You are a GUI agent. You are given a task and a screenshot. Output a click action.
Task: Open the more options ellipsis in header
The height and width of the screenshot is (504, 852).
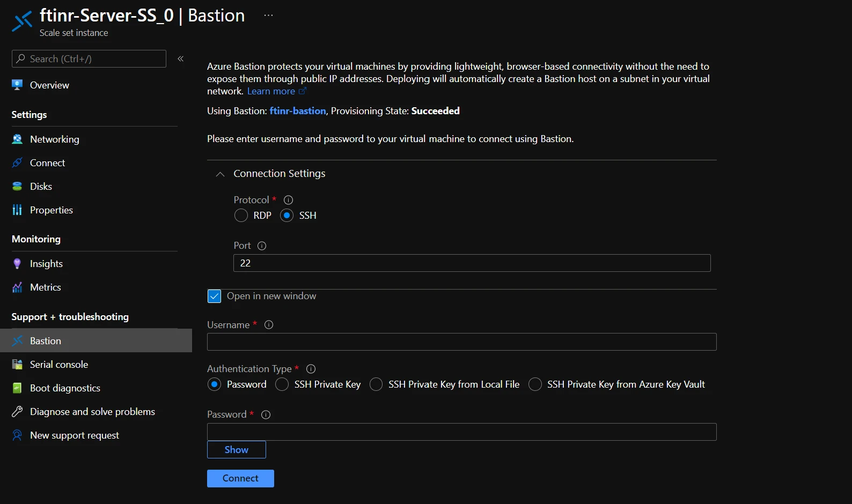(269, 15)
